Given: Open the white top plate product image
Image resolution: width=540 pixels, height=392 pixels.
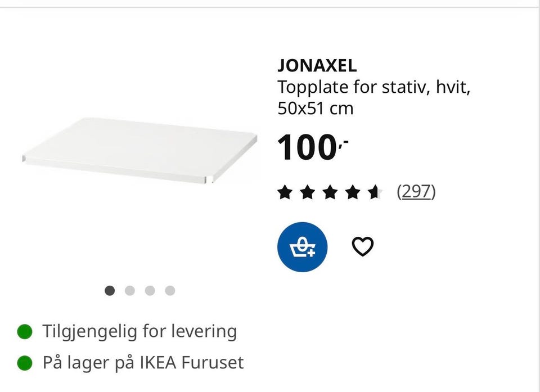Looking at the screenshot, I should click(x=141, y=150).
